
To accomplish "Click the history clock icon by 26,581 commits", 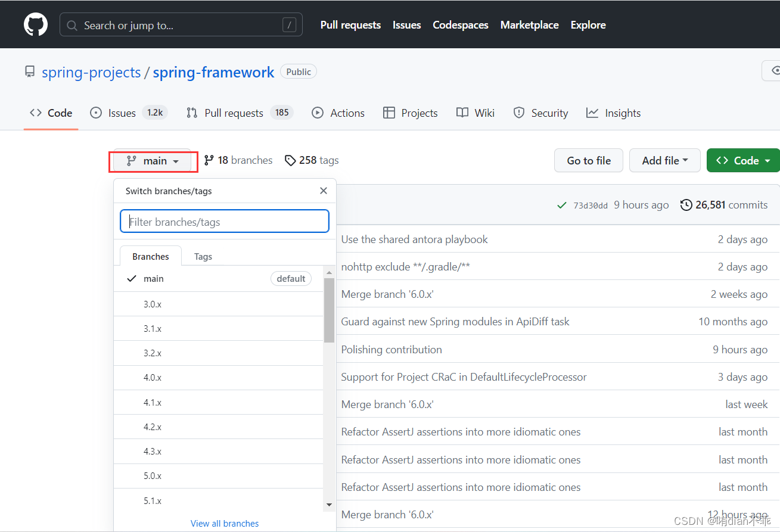I will point(686,205).
